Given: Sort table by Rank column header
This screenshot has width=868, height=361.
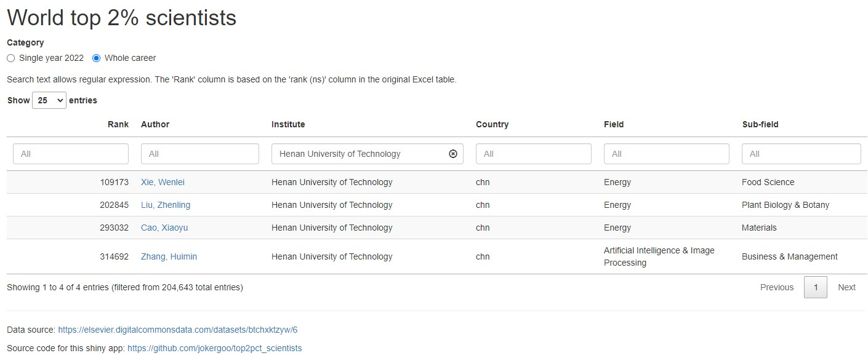Looking at the screenshot, I should point(118,124).
